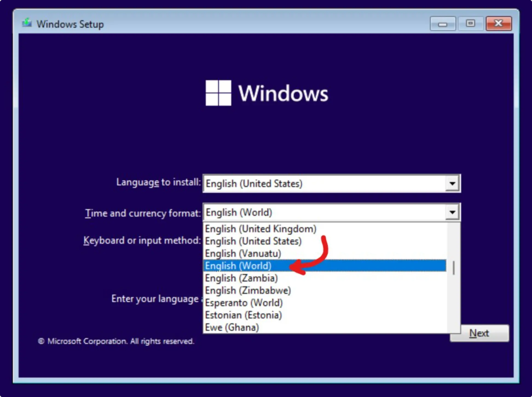Minimize the Windows Setup window
Screen dimensions: 532x397
coord(443,24)
